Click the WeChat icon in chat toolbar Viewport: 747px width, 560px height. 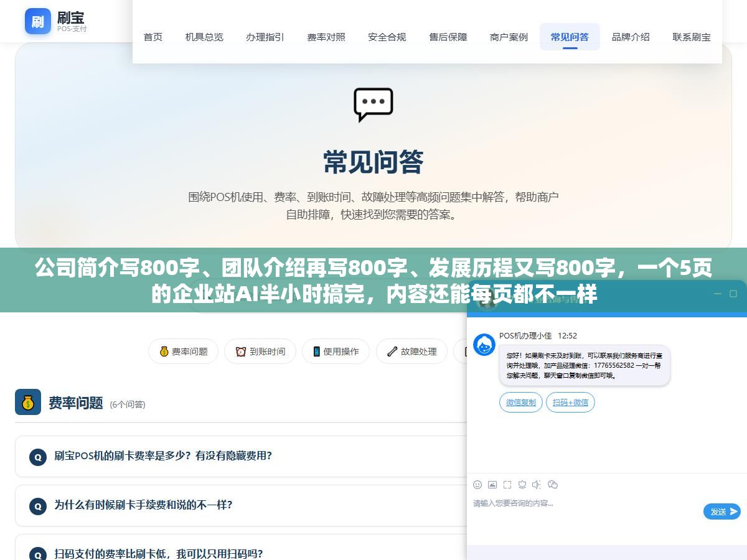point(552,485)
